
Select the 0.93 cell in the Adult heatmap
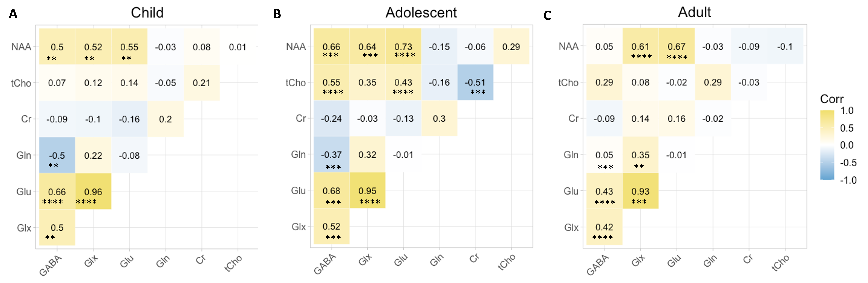click(x=640, y=191)
